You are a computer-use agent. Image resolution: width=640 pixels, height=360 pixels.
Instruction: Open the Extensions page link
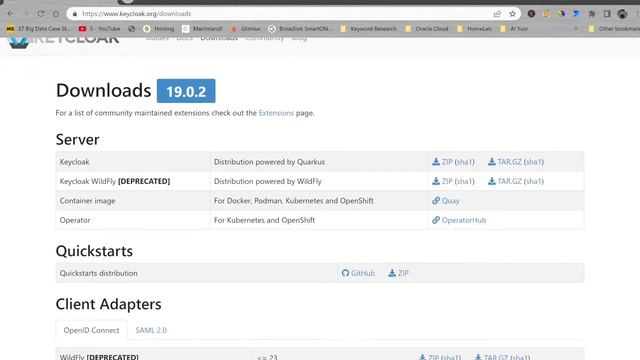point(276,113)
